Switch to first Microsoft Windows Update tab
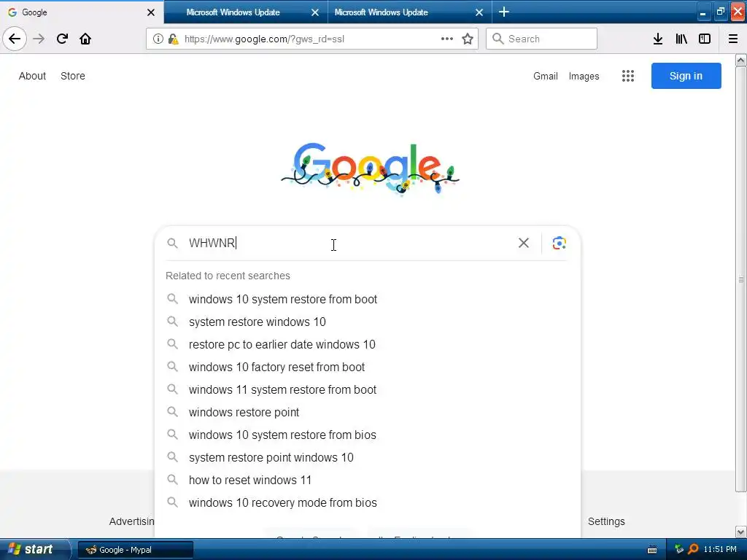747x560 pixels. pos(246,12)
